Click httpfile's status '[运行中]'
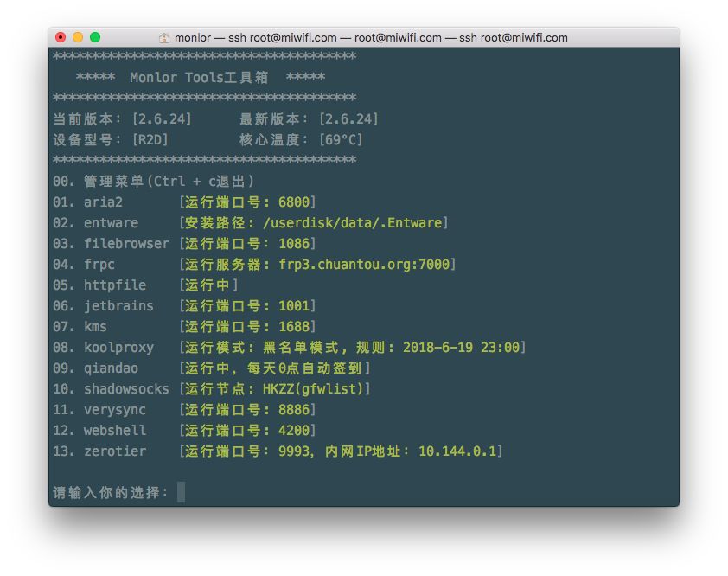The height and width of the screenshot is (576, 728). [208, 285]
